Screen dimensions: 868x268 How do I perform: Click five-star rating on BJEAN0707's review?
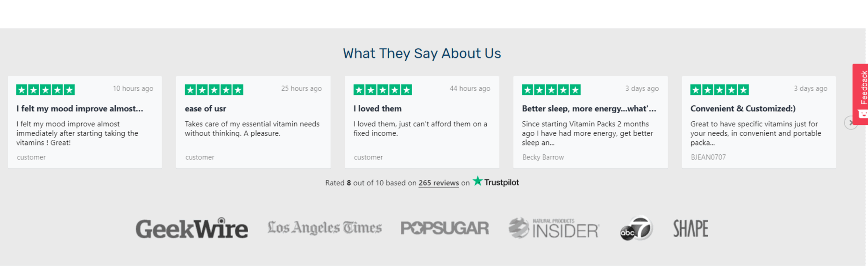[x=719, y=90]
